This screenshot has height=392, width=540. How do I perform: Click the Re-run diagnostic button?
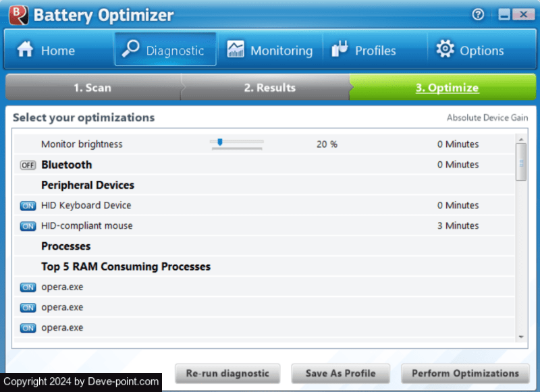point(227,373)
